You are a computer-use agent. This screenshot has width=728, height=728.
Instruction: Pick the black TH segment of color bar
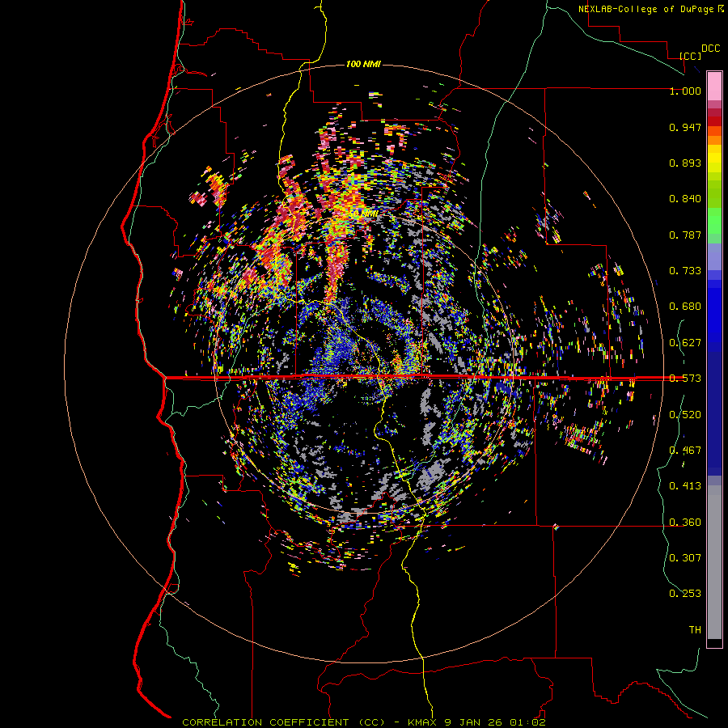pos(714,642)
